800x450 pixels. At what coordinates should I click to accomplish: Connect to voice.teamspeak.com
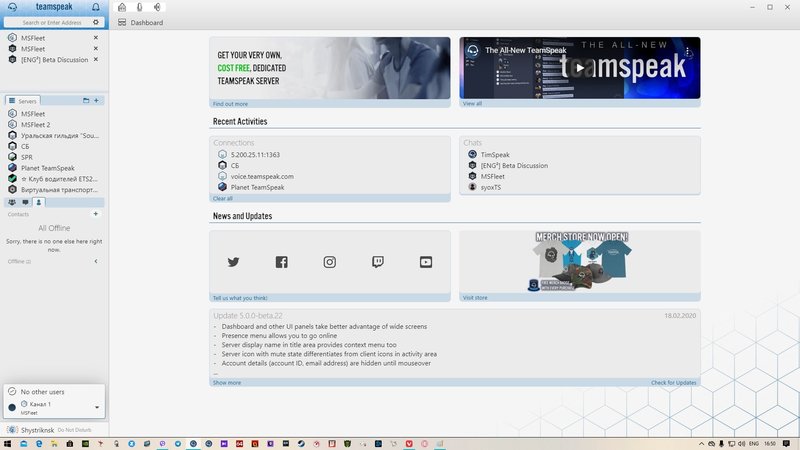[x=262, y=177]
